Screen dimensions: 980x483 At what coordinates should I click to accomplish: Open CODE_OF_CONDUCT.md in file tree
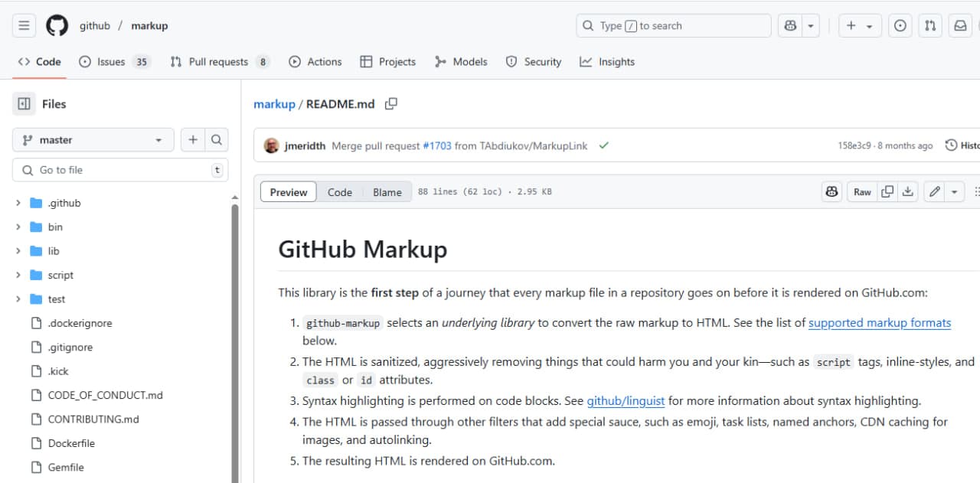coord(105,395)
